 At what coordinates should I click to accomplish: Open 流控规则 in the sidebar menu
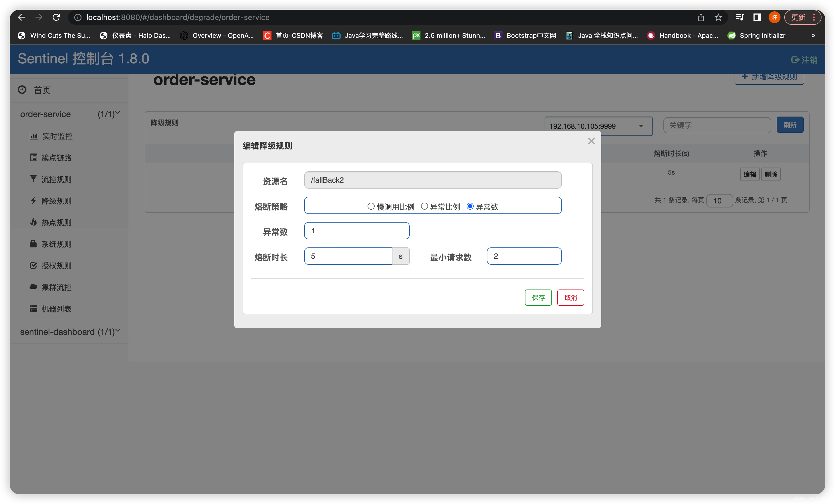56,179
